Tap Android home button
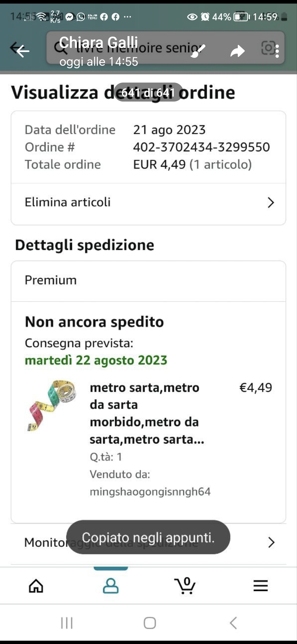This screenshot has width=297, height=644. tap(150, 623)
